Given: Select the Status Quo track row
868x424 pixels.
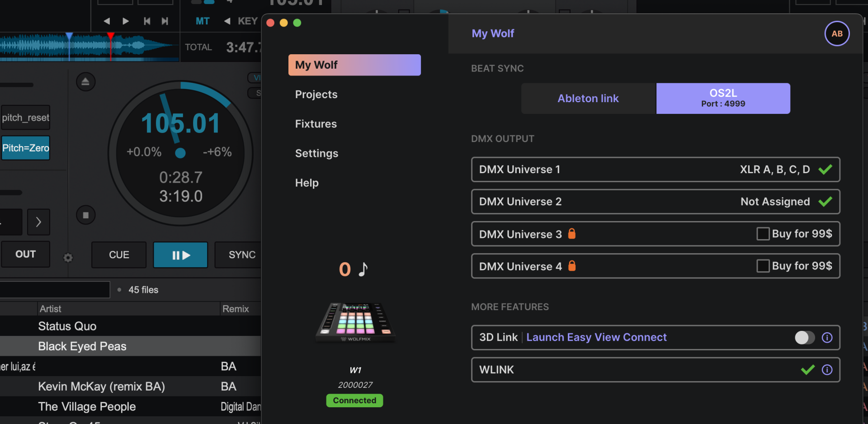Looking at the screenshot, I should click(x=130, y=326).
